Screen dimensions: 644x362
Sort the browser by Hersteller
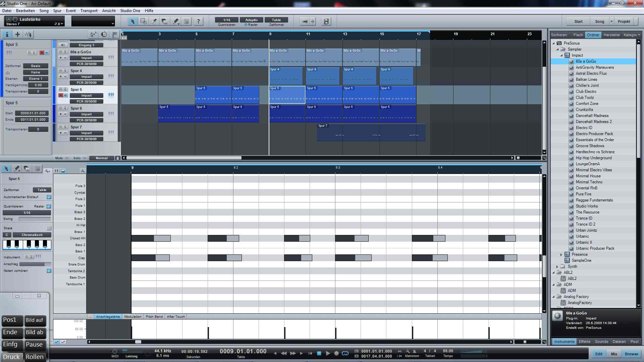611,35
